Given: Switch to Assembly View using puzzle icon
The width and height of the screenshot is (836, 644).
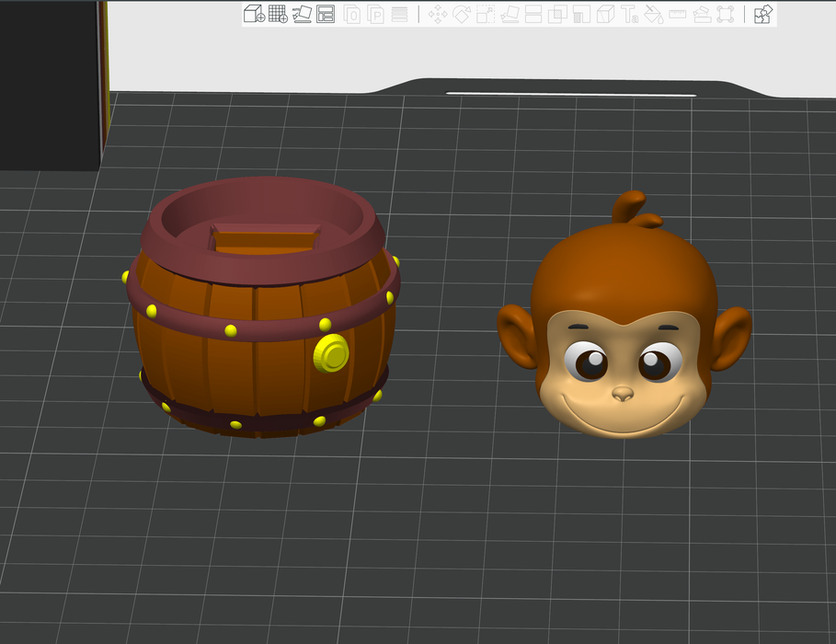Looking at the screenshot, I should 762,14.
